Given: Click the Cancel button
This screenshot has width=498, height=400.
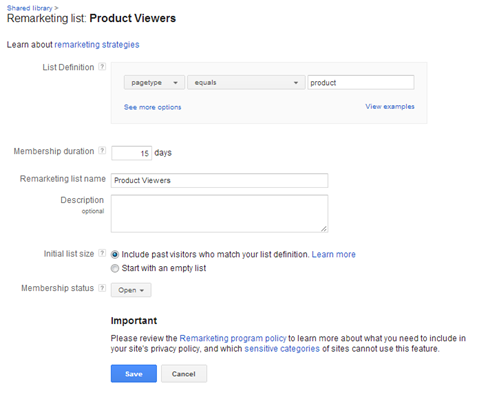Looking at the screenshot, I should (184, 374).
